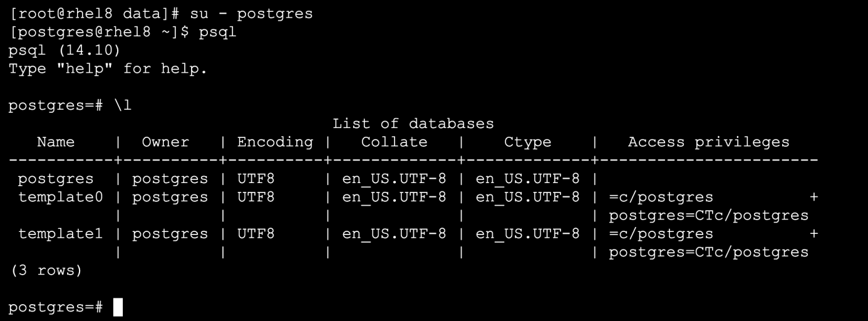The width and height of the screenshot is (868, 321).
Task: Select the template0 database name
Action: click(60, 197)
